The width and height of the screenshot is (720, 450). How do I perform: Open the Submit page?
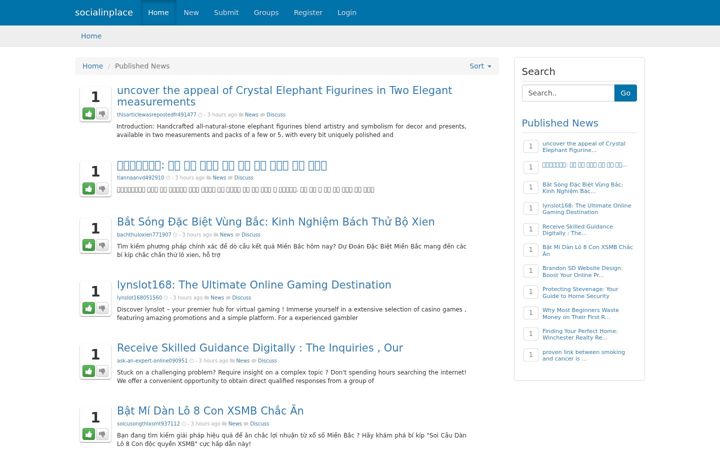226,12
